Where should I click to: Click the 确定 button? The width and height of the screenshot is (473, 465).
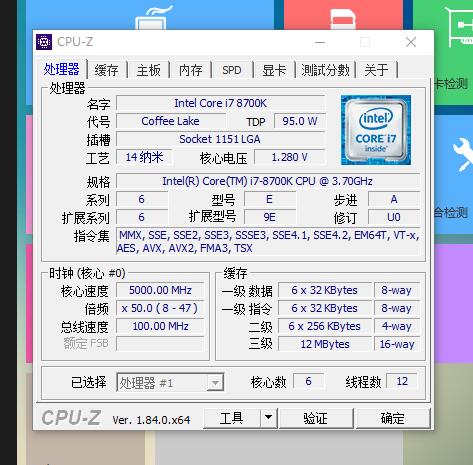[x=393, y=418]
